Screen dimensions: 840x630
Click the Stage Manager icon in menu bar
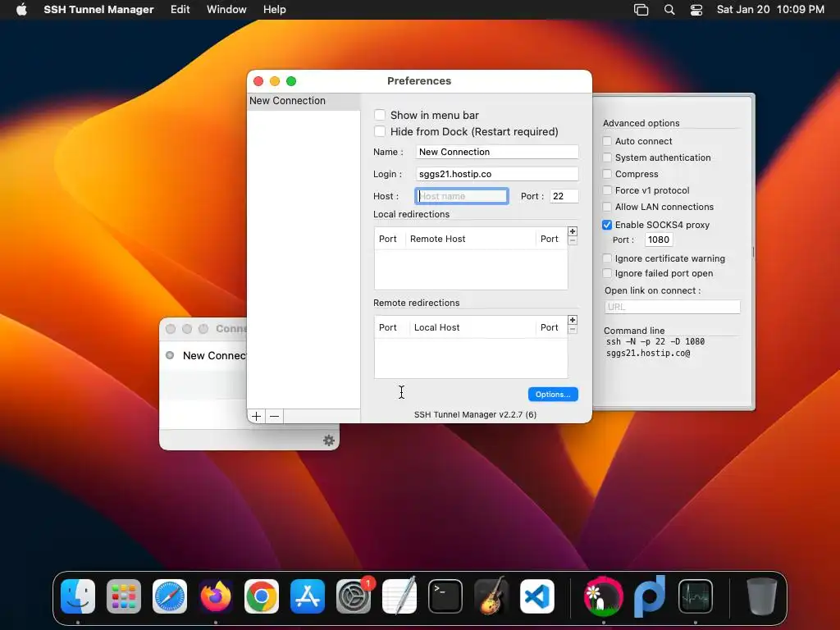click(x=641, y=10)
